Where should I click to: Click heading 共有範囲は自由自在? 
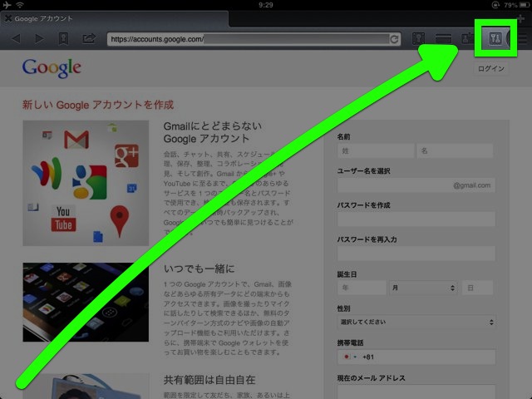click(209, 380)
